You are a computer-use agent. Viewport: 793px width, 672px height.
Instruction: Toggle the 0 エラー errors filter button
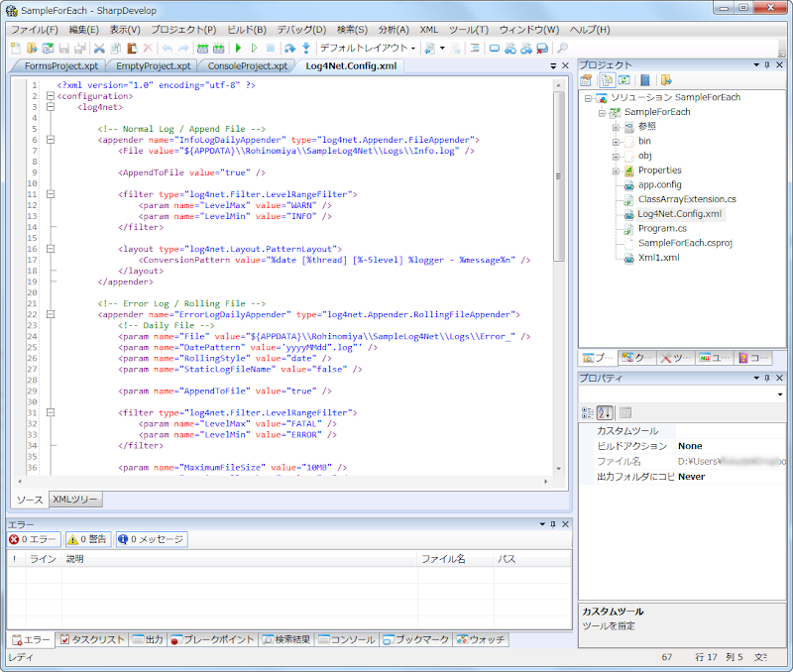(x=35, y=540)
